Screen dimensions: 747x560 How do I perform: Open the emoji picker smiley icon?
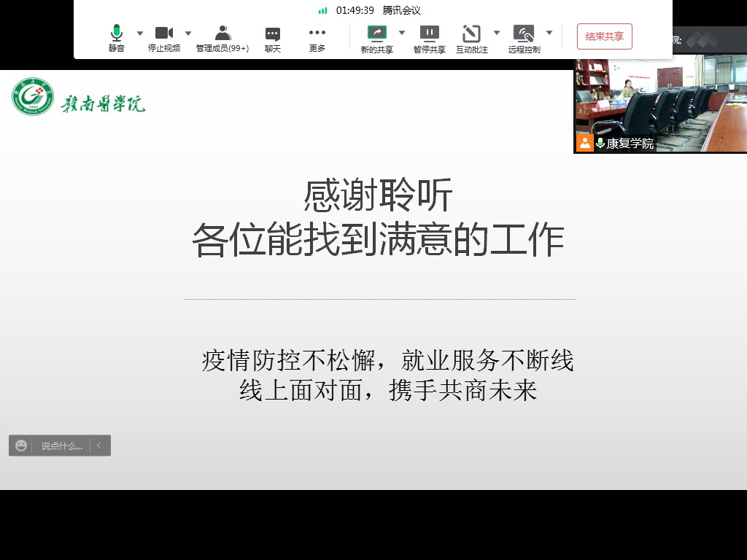tap(21, 446)
